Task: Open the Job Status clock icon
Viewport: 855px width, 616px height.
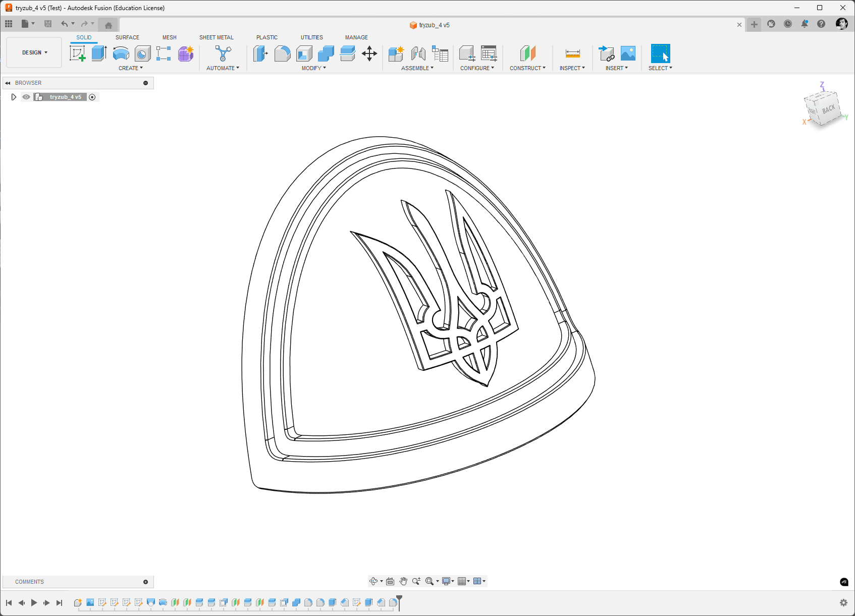Action: [788, 24]
